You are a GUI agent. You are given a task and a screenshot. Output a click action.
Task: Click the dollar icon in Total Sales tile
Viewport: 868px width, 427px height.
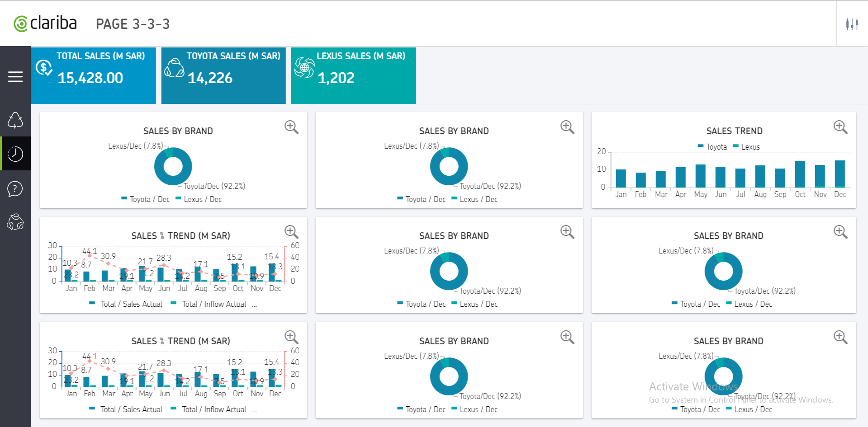point(44,68)
